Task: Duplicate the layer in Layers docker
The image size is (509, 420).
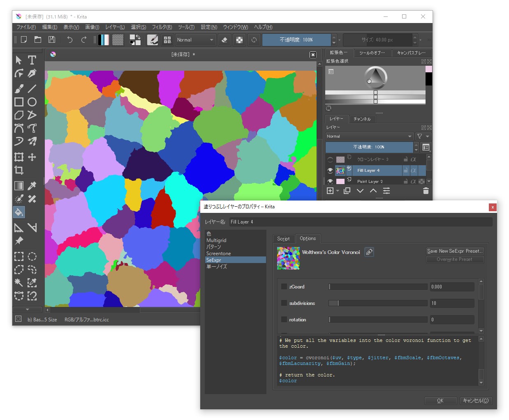Action: click(347, 191)
